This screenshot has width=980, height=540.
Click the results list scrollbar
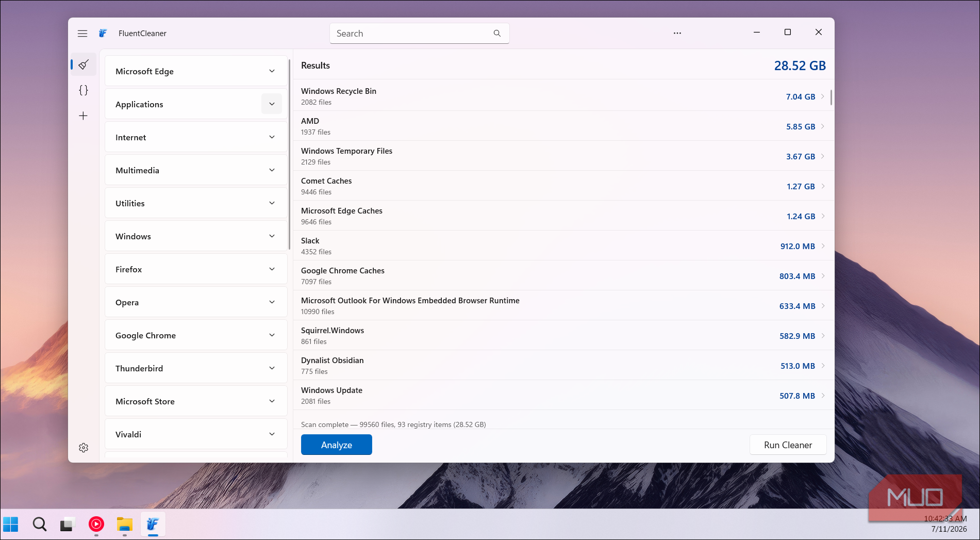click(x=831, y=97)
